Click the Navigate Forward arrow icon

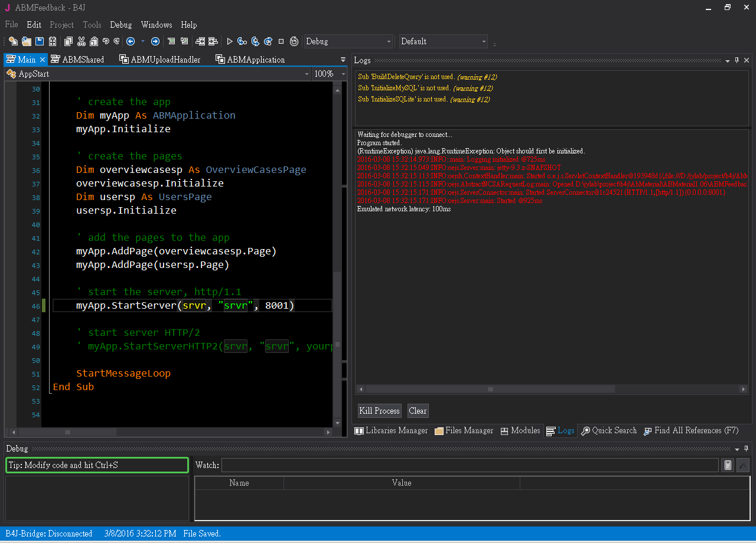155,41
